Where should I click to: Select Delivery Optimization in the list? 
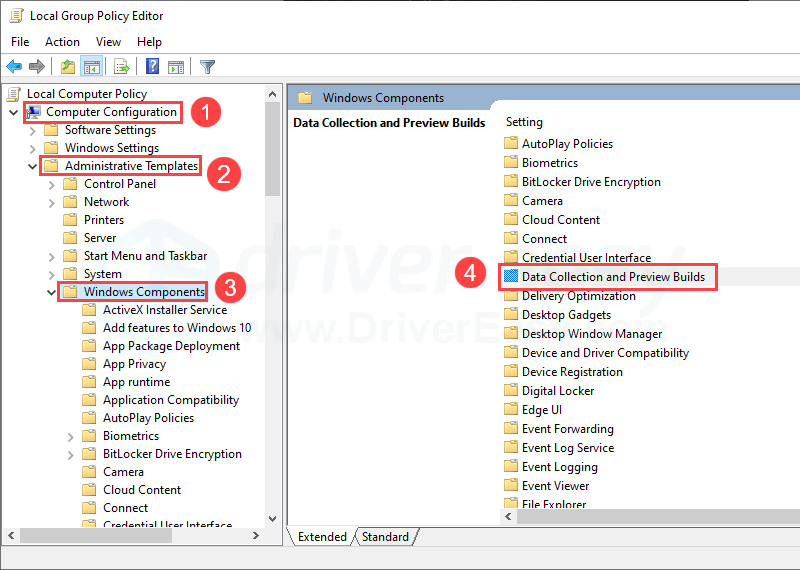coord(579,296)
